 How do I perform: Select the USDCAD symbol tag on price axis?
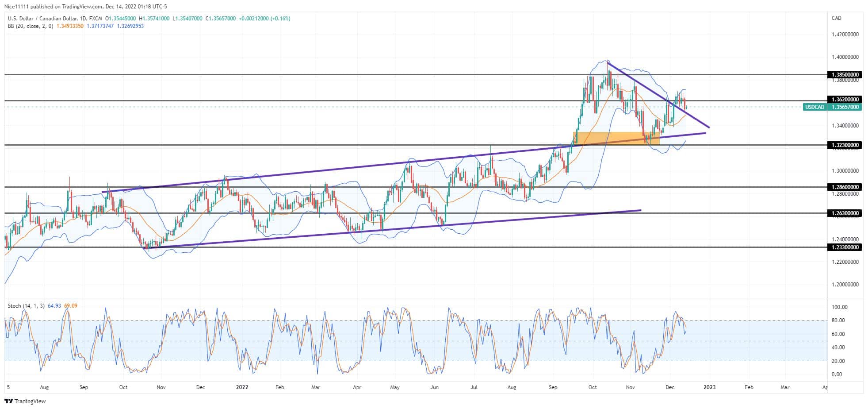(x=814, y=107)
